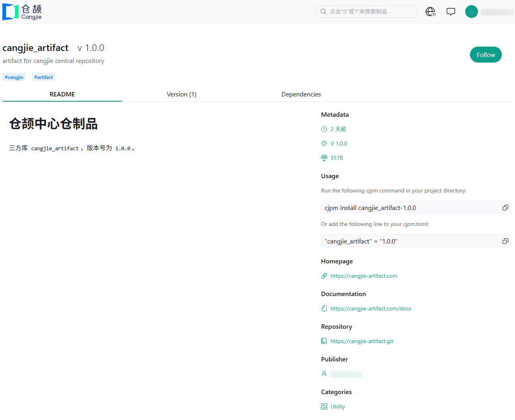Click the Utility category grid icon

pos(324,406)
